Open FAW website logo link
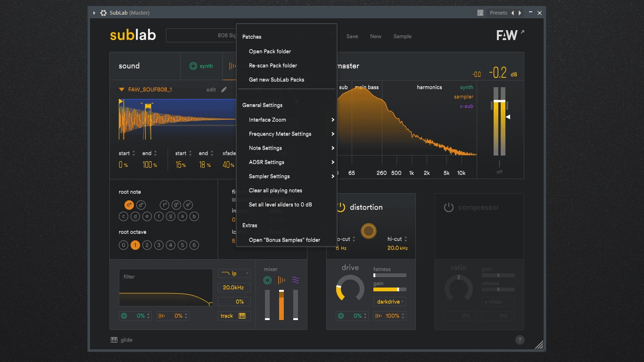Viewport: 644px width, 362px height. coord(510,35)
